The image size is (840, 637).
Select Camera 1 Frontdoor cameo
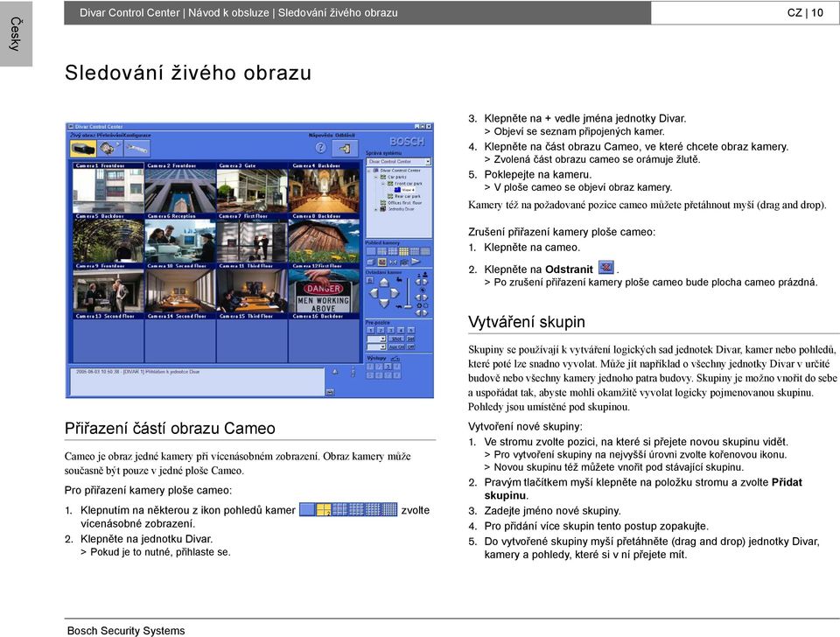coord(108,188)
